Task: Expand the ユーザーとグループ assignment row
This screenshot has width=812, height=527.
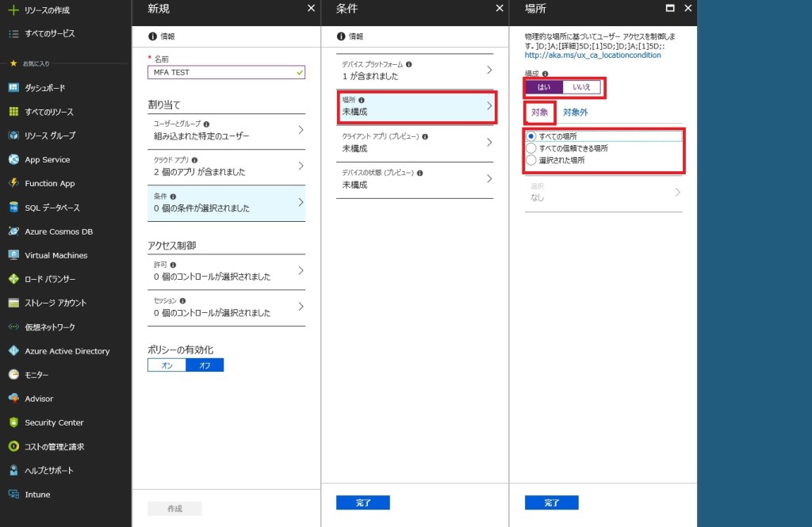Action: (x=226, y=131)
